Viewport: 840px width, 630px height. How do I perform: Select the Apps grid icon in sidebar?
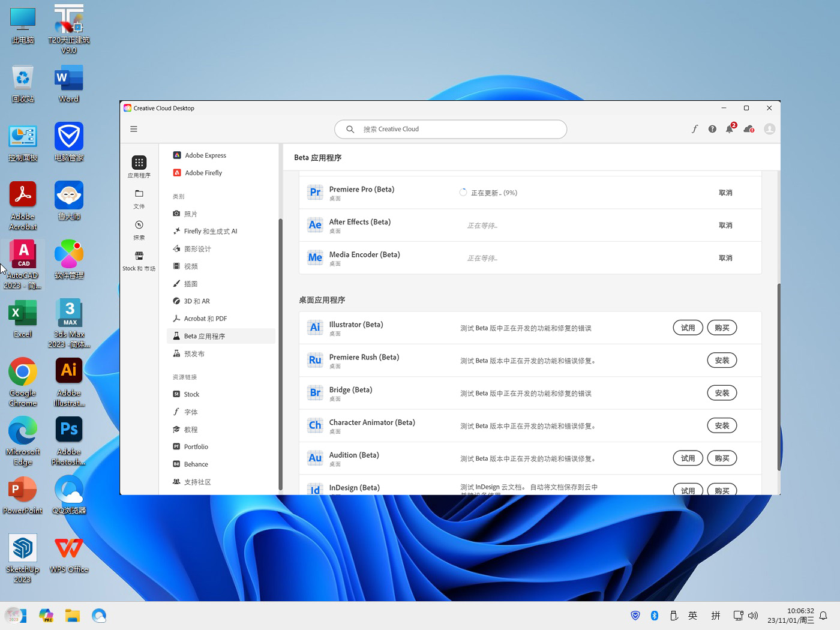coord(139,163)
